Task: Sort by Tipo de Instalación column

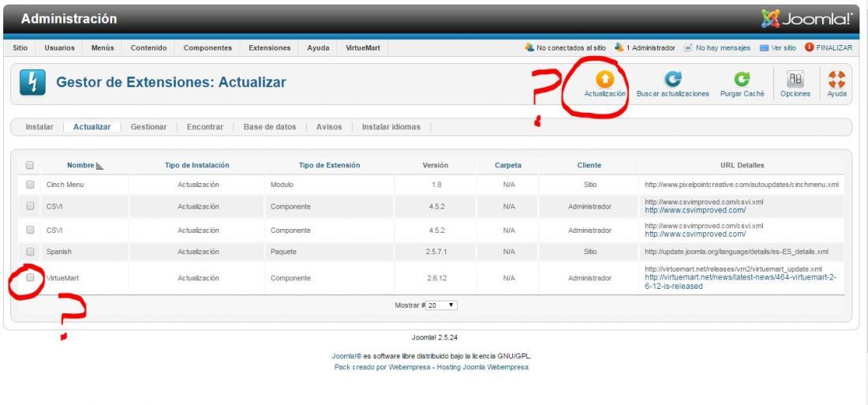Action: point(197,165)
